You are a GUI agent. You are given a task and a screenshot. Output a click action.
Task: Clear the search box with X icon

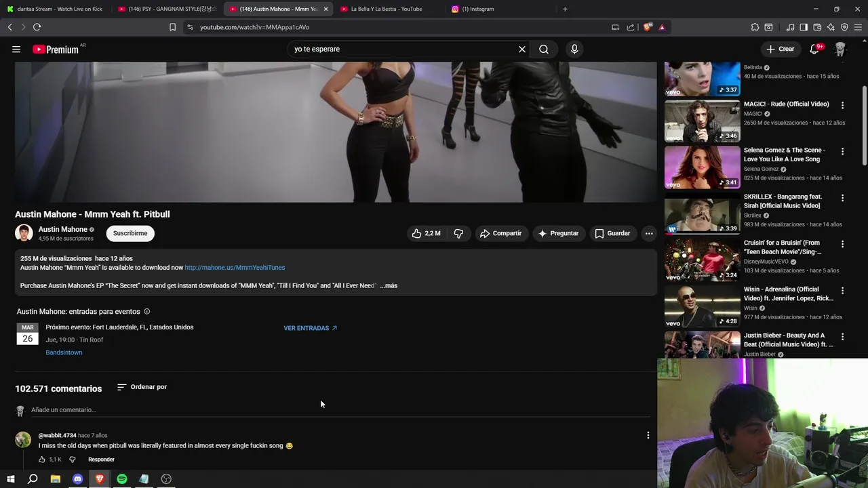tap(522, 49)
